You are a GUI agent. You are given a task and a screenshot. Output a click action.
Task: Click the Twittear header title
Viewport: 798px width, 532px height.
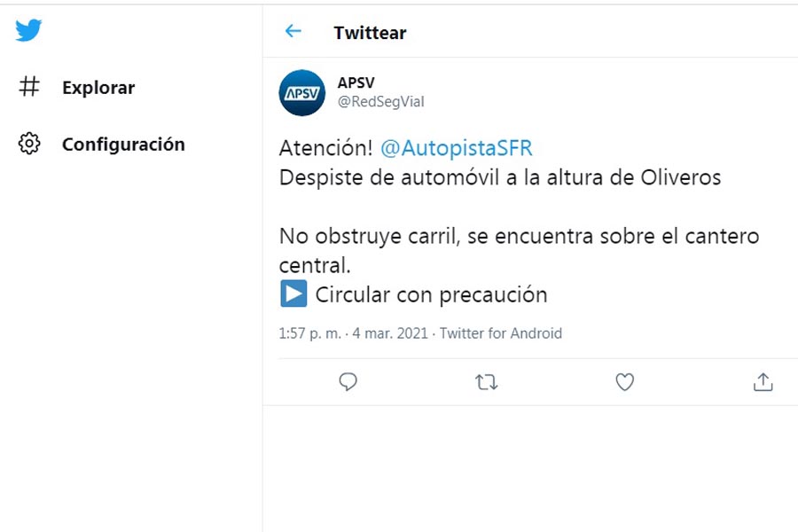point(370,33)
